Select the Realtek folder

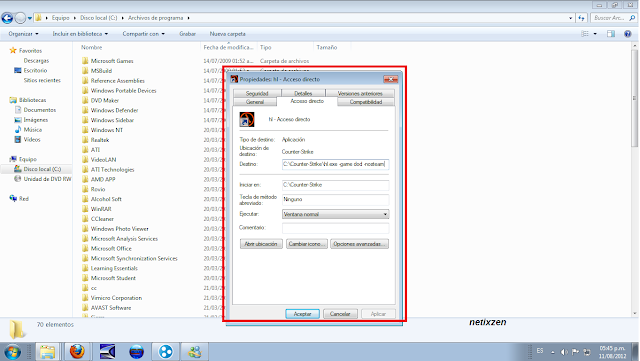[100, 140]
